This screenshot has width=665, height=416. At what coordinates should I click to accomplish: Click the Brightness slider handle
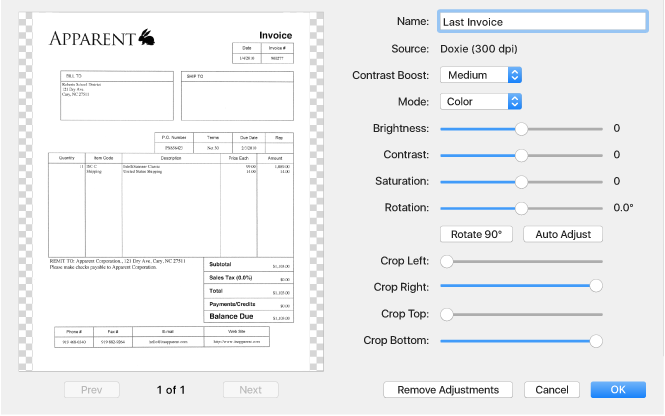[521, 129]
